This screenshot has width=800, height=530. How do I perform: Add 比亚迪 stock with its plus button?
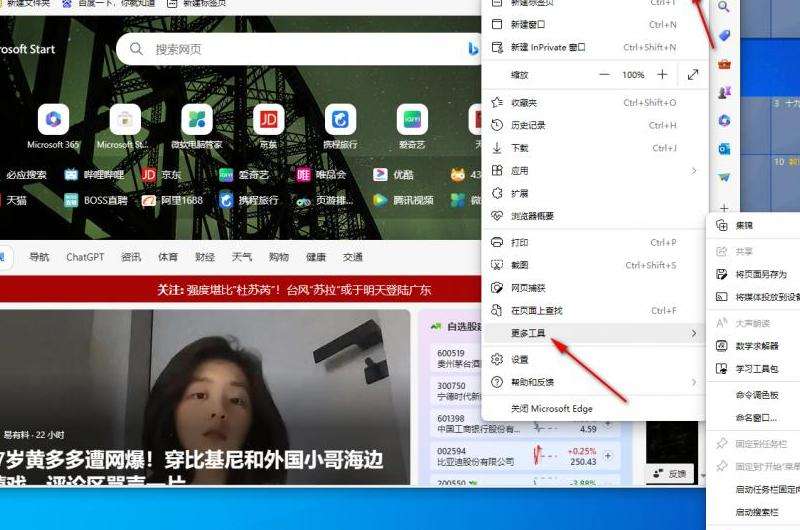[608, 456]
